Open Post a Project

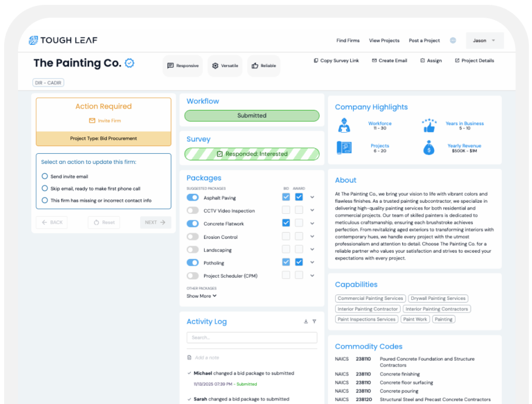click(424, 40)
